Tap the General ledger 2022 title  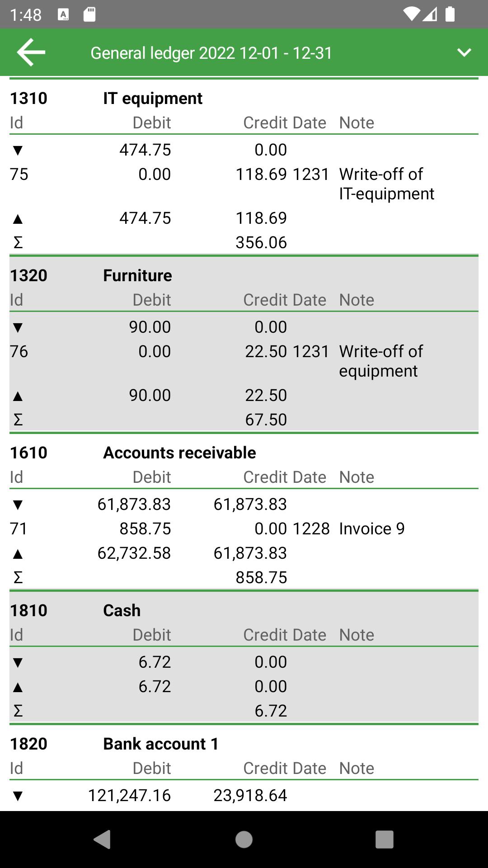(x=211, y=53)
